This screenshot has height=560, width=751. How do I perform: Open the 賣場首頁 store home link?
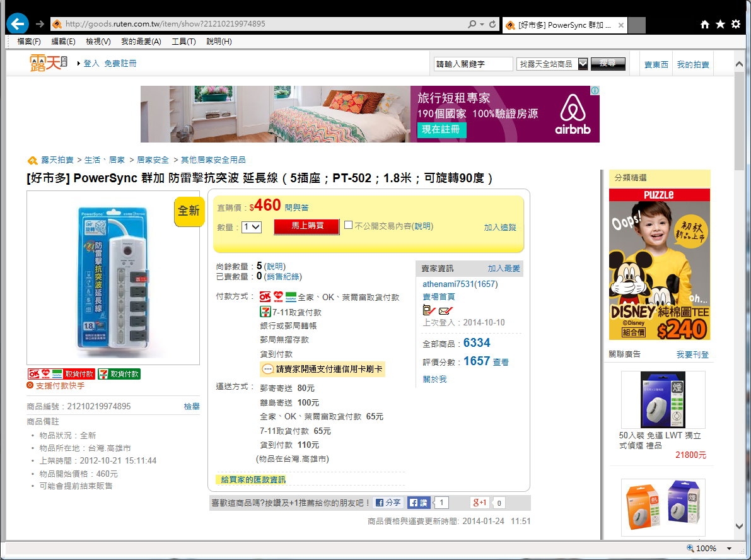439,297
